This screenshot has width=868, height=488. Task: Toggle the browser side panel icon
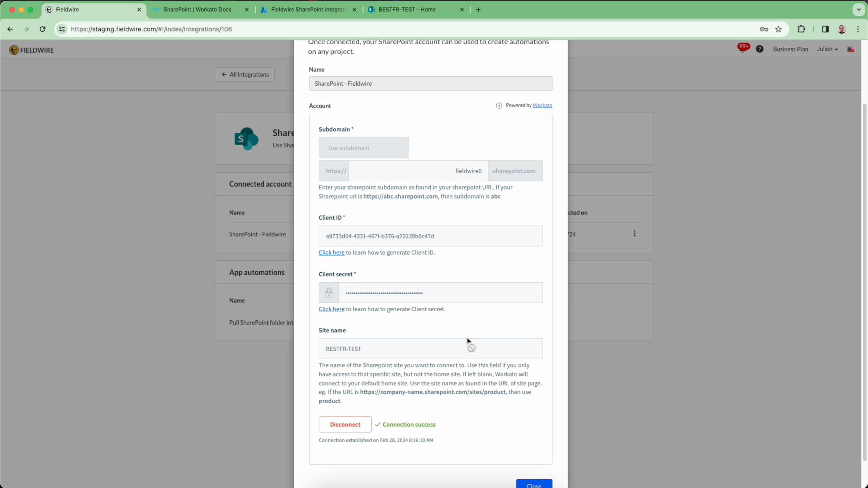pos(825,29)
